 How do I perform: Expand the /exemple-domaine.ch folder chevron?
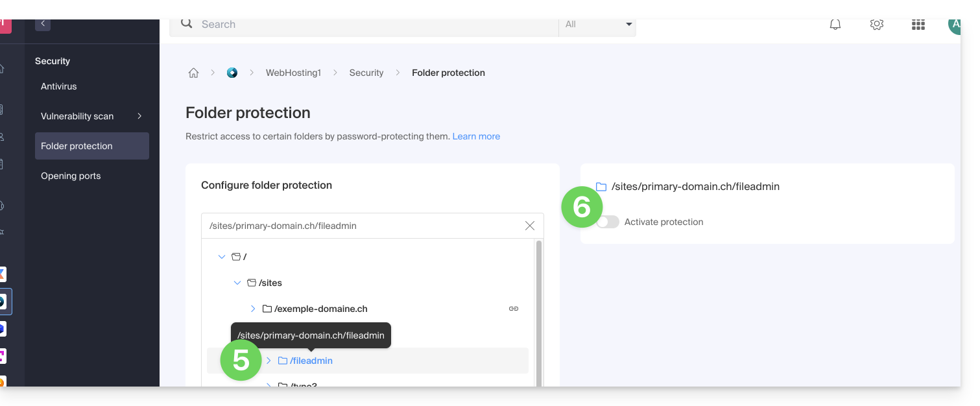(253, 309)
